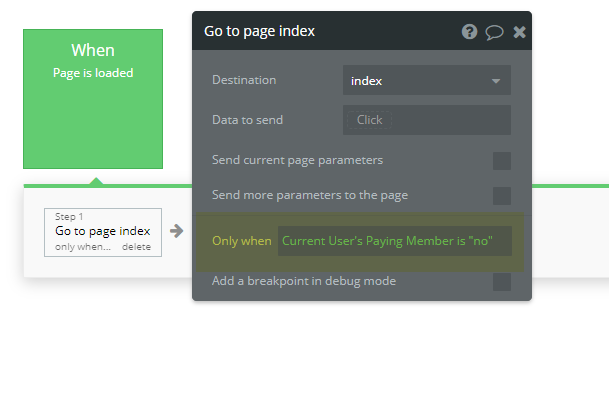Click the gray arrow beside Step 1
609x405 pixels.
pyautogui.click(x=176, y=231)
